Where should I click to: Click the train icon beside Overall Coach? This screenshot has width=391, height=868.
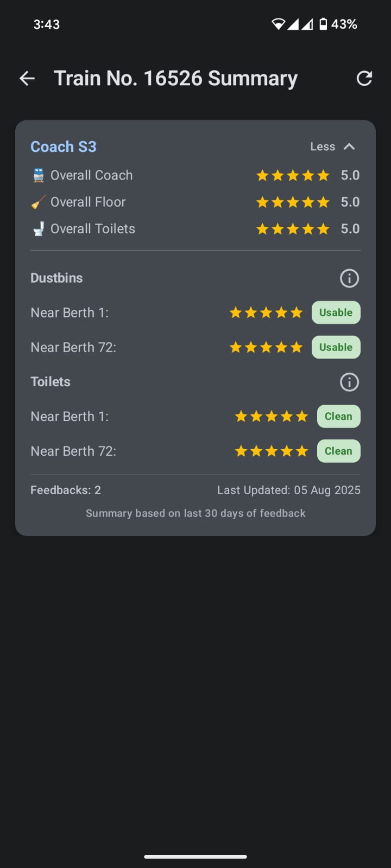(x=39, y=175)
